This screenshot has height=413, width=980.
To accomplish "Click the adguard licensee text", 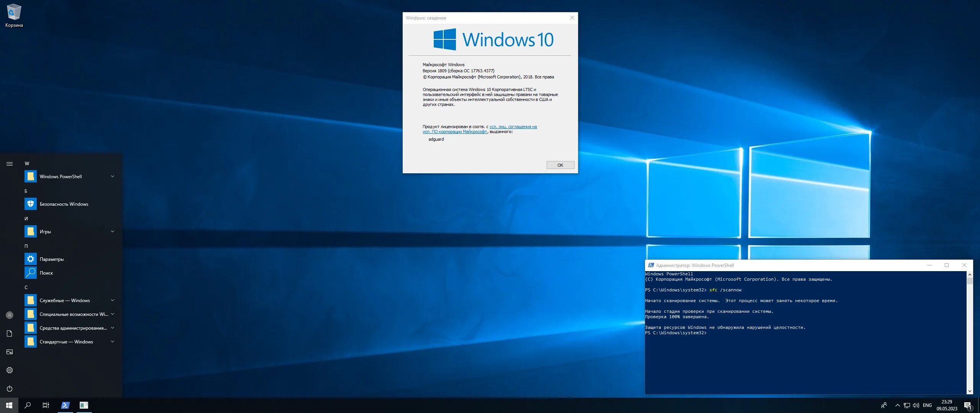I will [x=436, y=139].
